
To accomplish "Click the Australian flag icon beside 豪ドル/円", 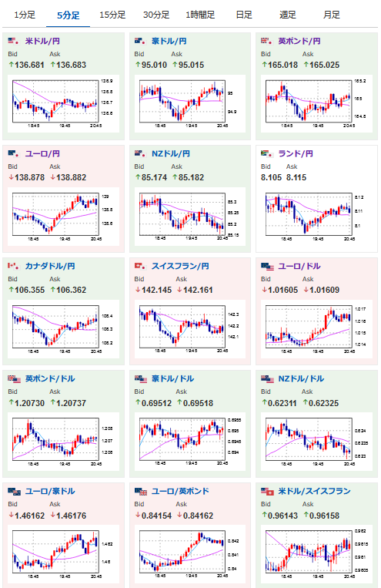I will [140, 41].
